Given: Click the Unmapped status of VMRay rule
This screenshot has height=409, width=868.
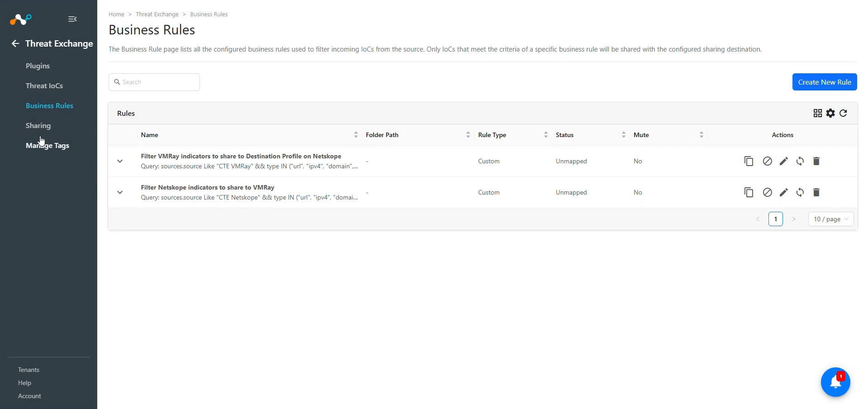Looking at the screenshot, I should [x=571, y=161].
